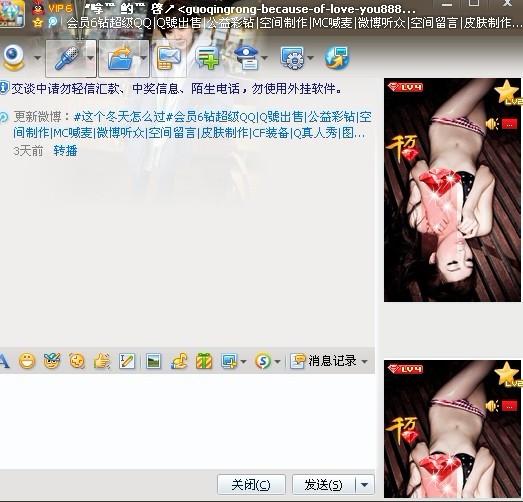The width and height of the screenshot is (523, 502).
Task: Click the 关闭(C) button
Action: (251, 485)
